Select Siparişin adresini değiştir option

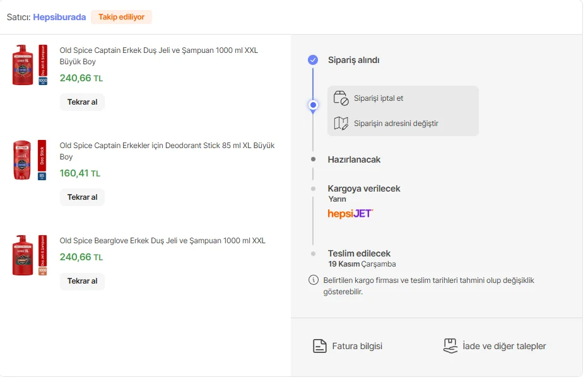click(396, 124)
